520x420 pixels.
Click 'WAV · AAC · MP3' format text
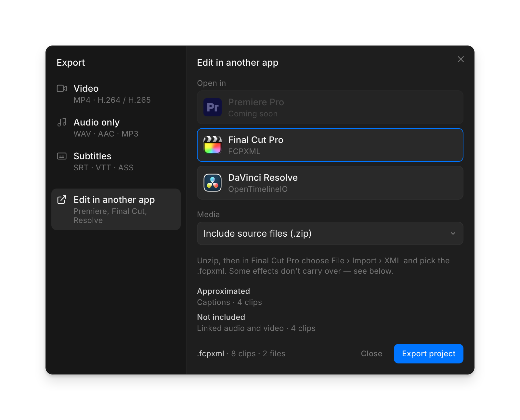pos(106,134)
